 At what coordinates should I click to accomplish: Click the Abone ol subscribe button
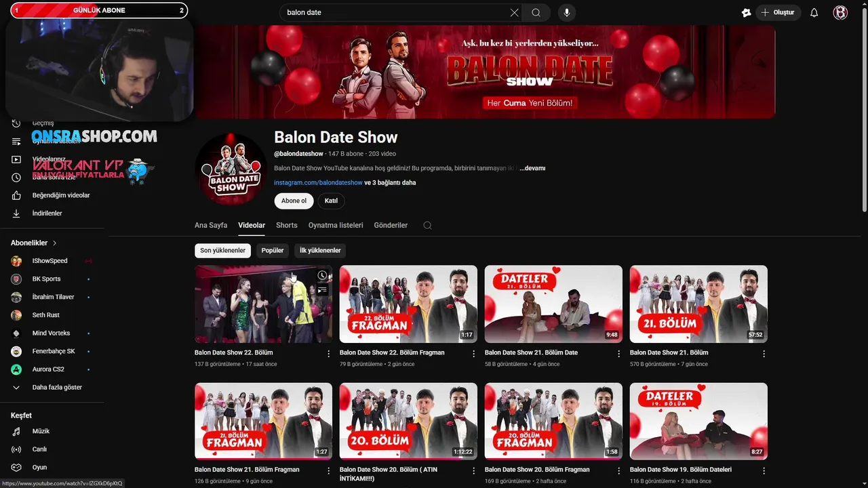pos(294,201)
